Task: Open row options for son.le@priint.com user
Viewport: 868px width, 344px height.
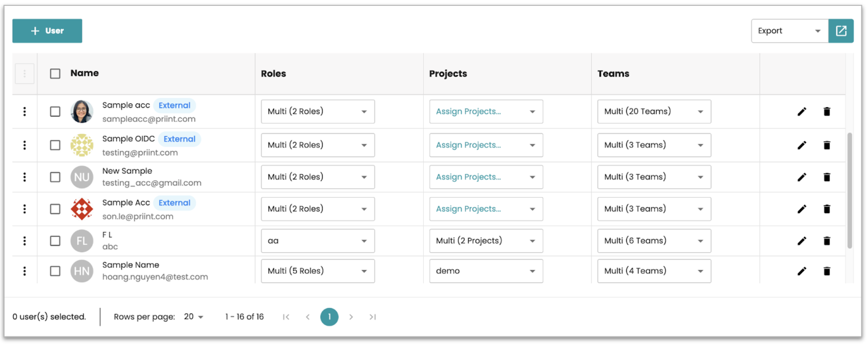Action: (25, 209)
